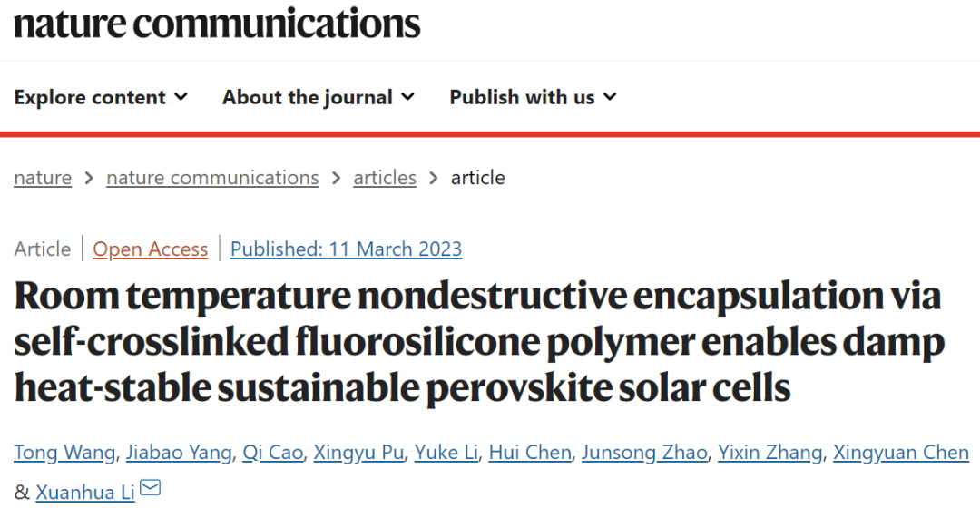The height and width of the screenshot is (518, 980).
Task: Select author Hui Chen
Action: pos(530,453)
